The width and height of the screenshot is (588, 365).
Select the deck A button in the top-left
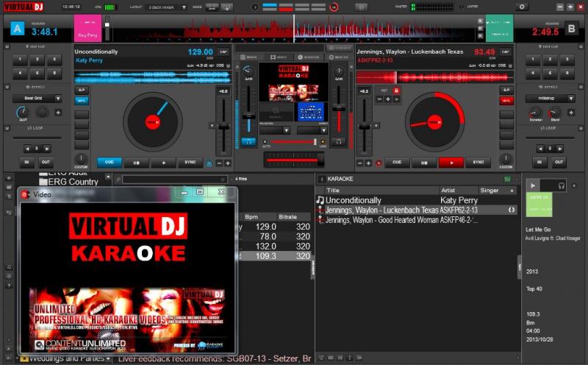click(x=17, y=29)
